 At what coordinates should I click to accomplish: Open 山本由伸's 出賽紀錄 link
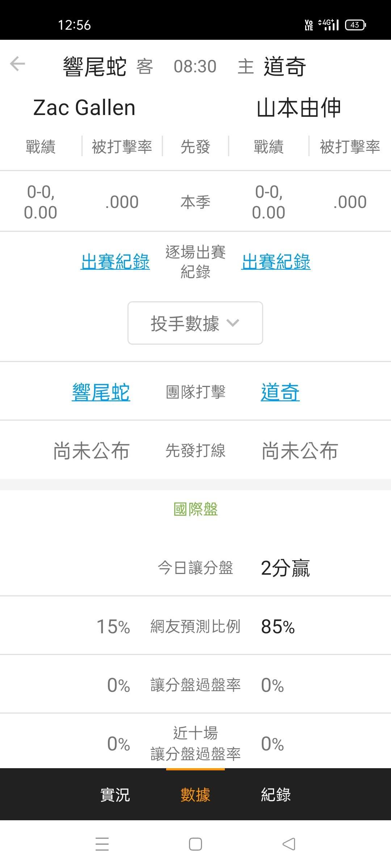click(x=276, y=262)
